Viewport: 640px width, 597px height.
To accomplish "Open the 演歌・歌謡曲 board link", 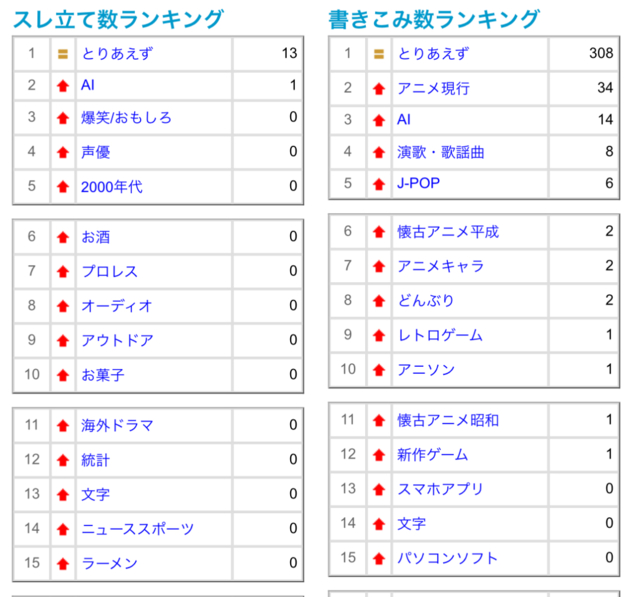I will tap(440, 152).
